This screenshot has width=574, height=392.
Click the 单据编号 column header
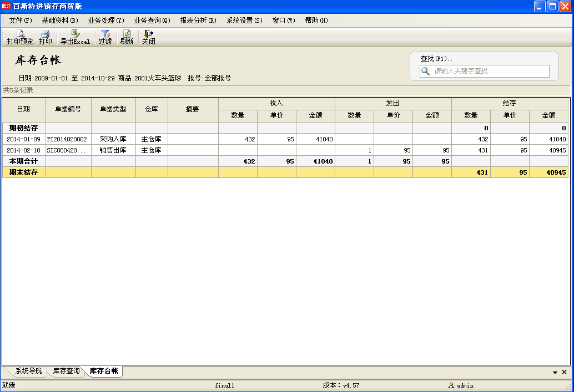pyautogui.click(x=68, y=109)
